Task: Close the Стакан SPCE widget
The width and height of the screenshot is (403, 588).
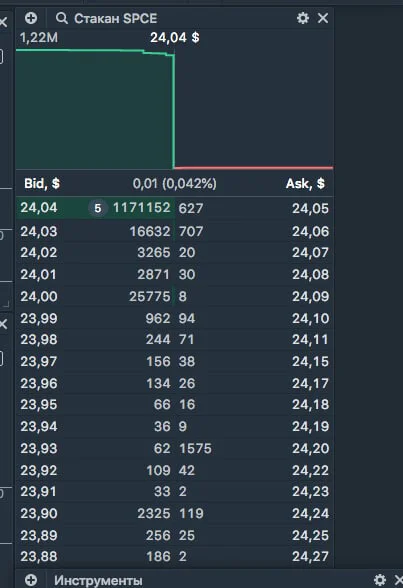Action: tap(323, 18)
